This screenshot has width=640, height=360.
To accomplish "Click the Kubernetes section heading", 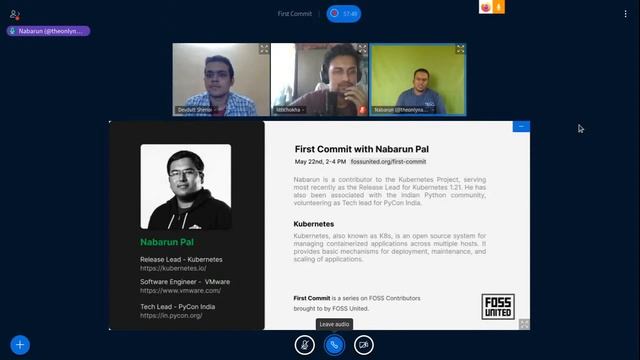I will (313, 224).
